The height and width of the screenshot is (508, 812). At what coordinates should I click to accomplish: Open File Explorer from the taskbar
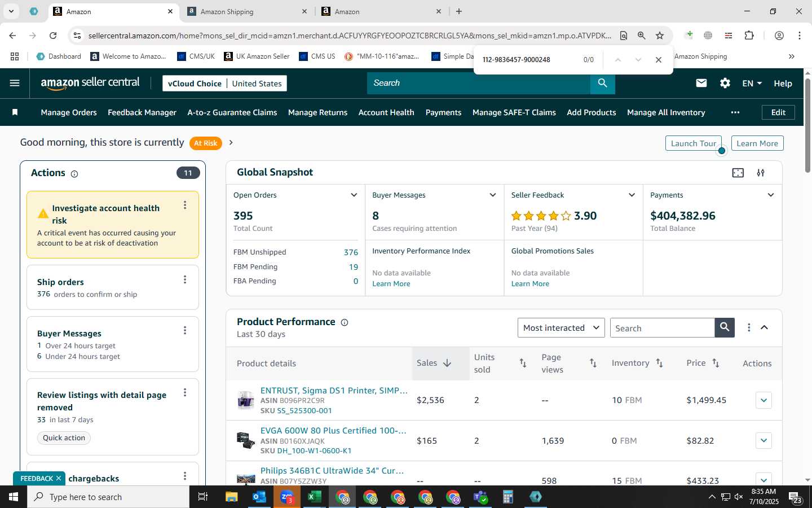click(x=231, y=497)
